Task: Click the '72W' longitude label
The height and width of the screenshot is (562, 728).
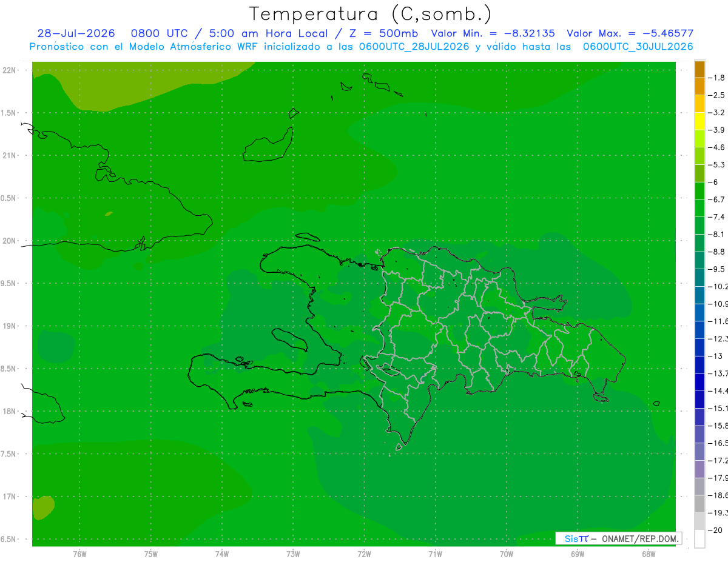Action: click(x=364, y=554)
